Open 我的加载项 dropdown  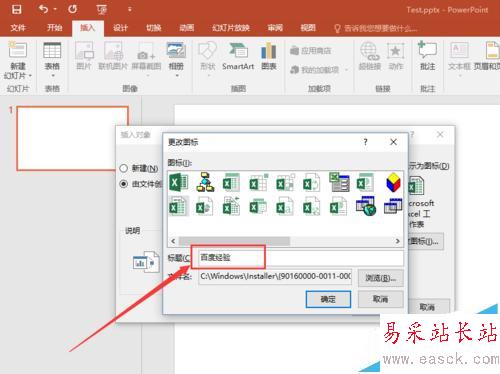pyautogui.click(x=319, y=70)
